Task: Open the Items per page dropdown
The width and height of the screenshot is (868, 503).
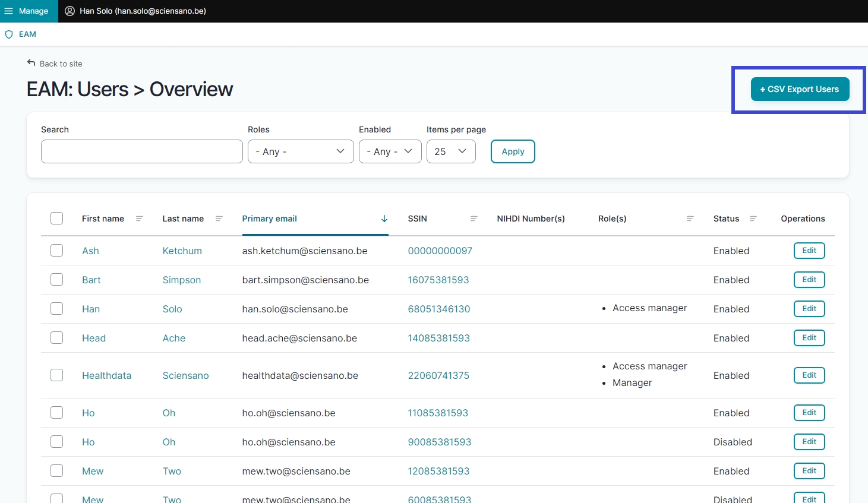Action: point(450,151)
